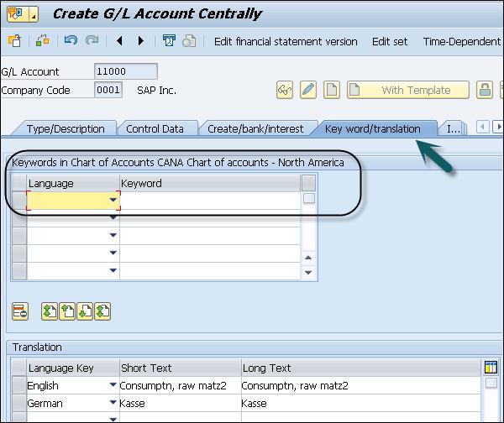
Task: Go to next G/L account arrow
Action: click(141, 41)
